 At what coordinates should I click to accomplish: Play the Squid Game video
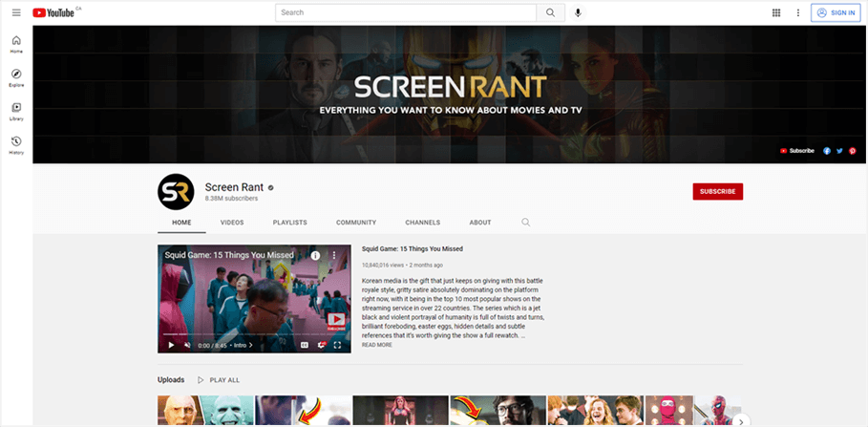[171, 345]
